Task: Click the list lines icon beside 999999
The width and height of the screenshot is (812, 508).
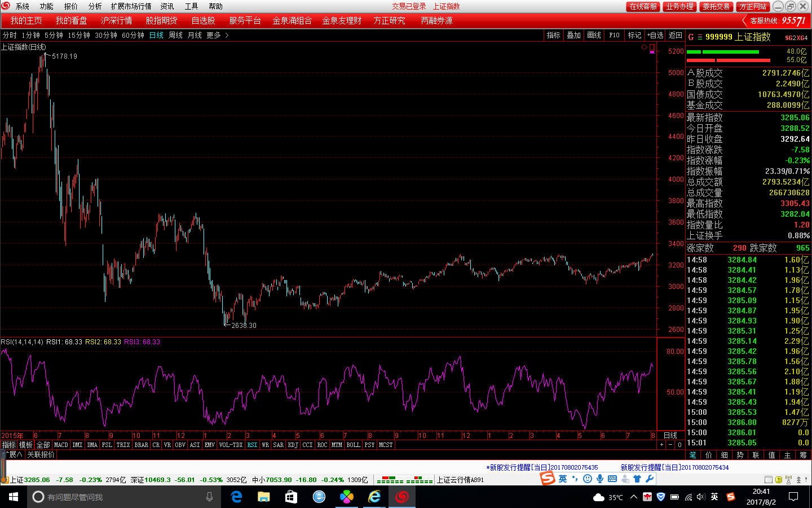Action: pyautogui.click(x=700, y=37)
